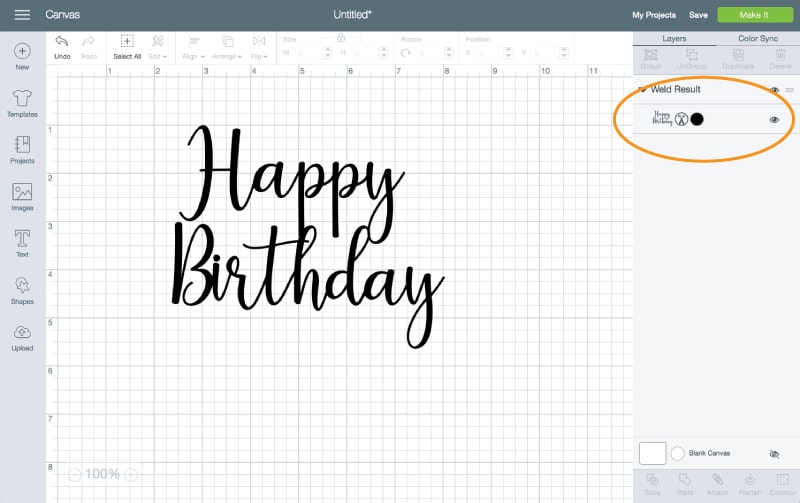800x503 pixels.
Task: Open the Shapes tool
Action: coord(22,286)
